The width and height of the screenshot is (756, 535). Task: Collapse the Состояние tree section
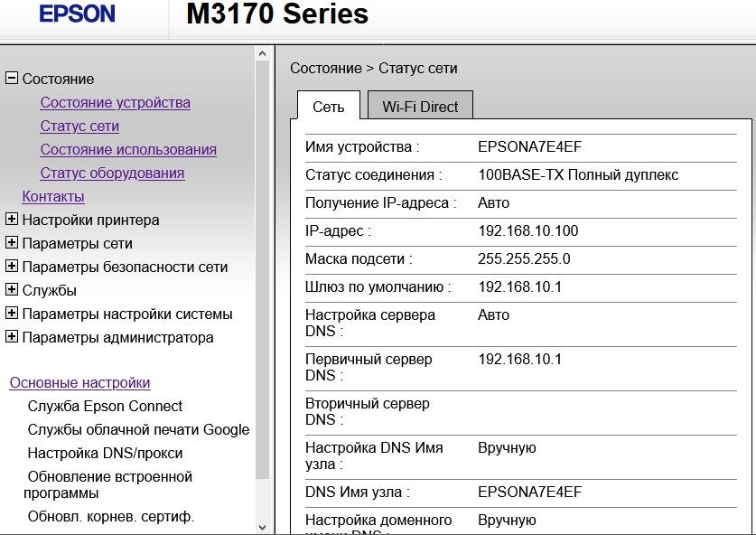(x=12, y=79)
